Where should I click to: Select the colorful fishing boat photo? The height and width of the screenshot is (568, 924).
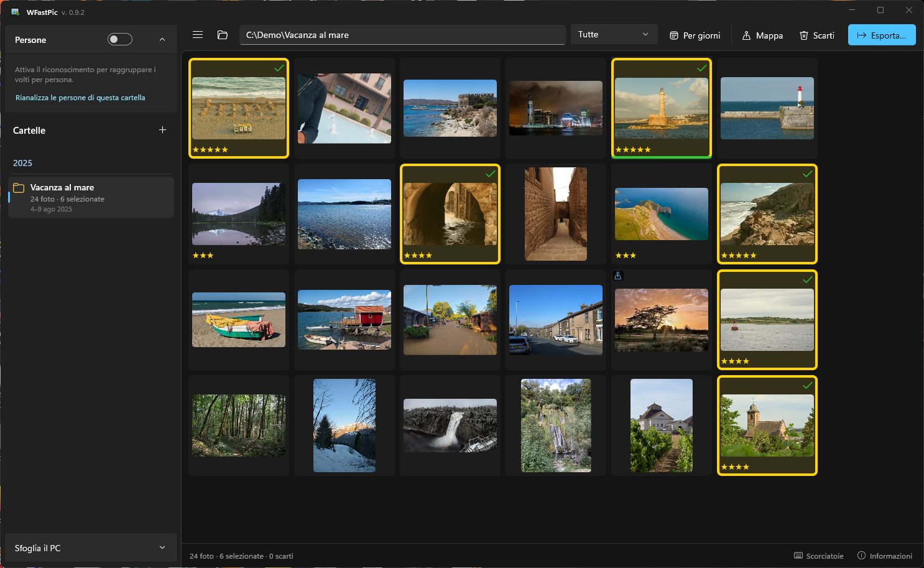pos(239,320)
